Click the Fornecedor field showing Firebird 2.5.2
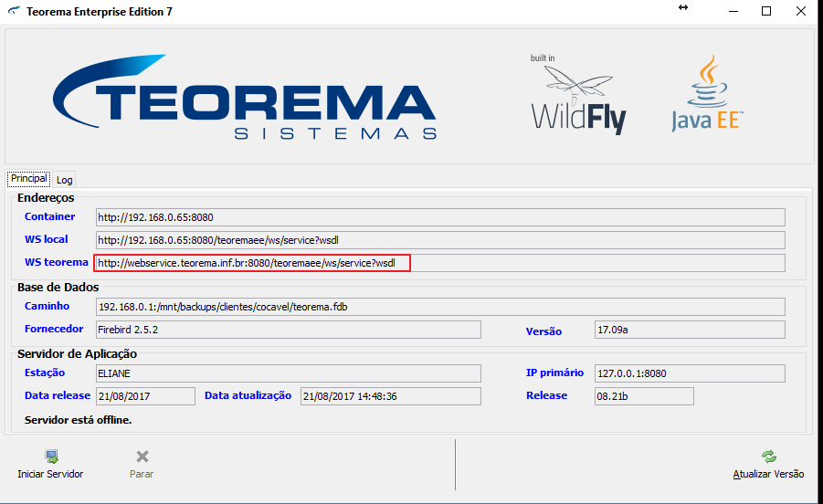823x504 pixels. coord(288,330)
